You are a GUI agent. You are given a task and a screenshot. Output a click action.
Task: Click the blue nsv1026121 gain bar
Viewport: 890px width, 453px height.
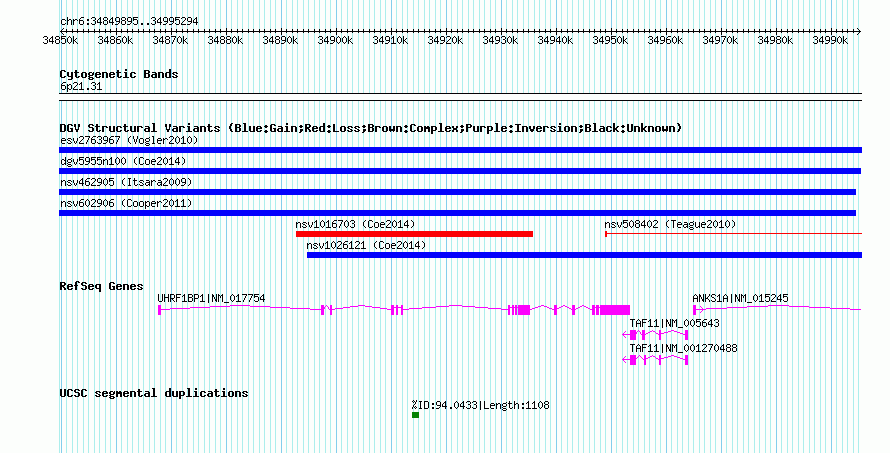tap(585, 255)
